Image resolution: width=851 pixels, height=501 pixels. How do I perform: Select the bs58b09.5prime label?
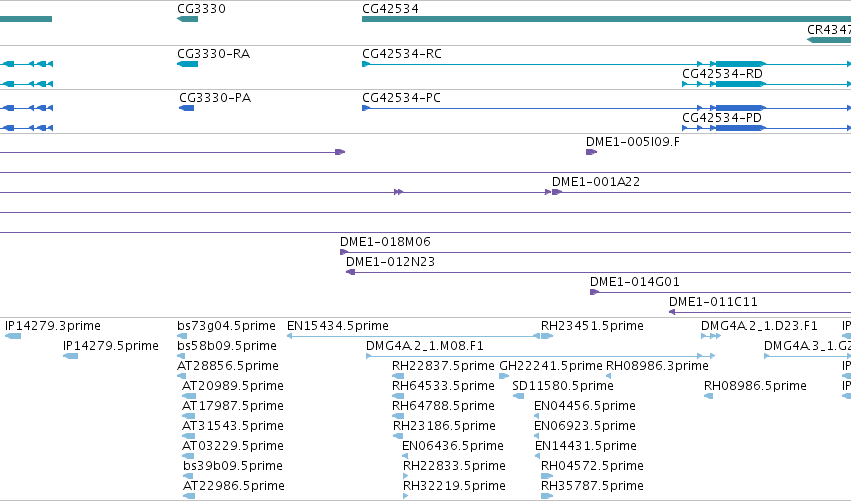(227, 346)
